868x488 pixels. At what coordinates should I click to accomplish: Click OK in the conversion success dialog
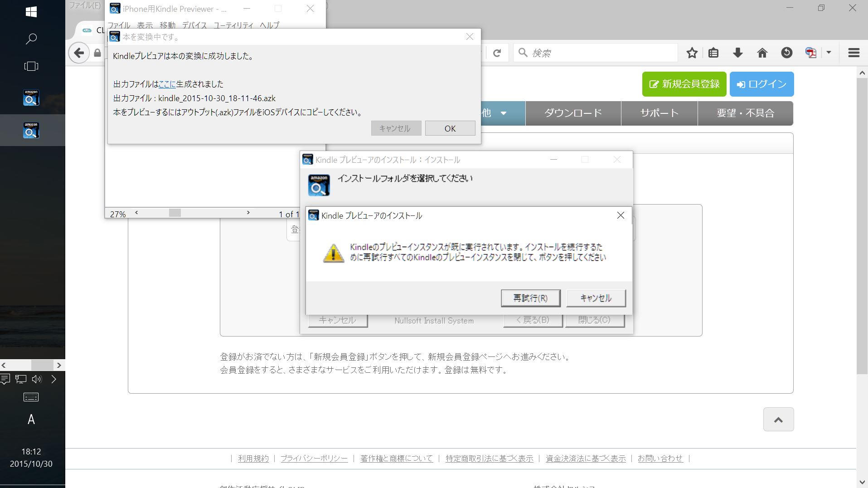450,128
